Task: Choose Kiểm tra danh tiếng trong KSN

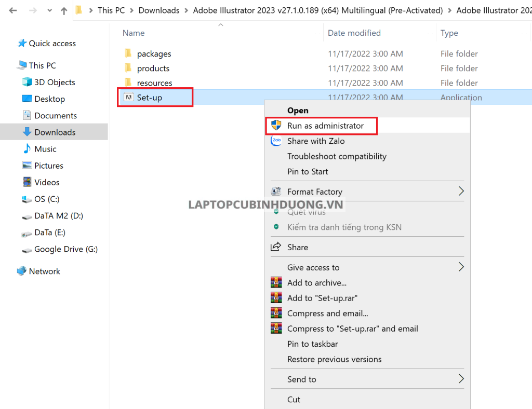Action: click(344, 227)
